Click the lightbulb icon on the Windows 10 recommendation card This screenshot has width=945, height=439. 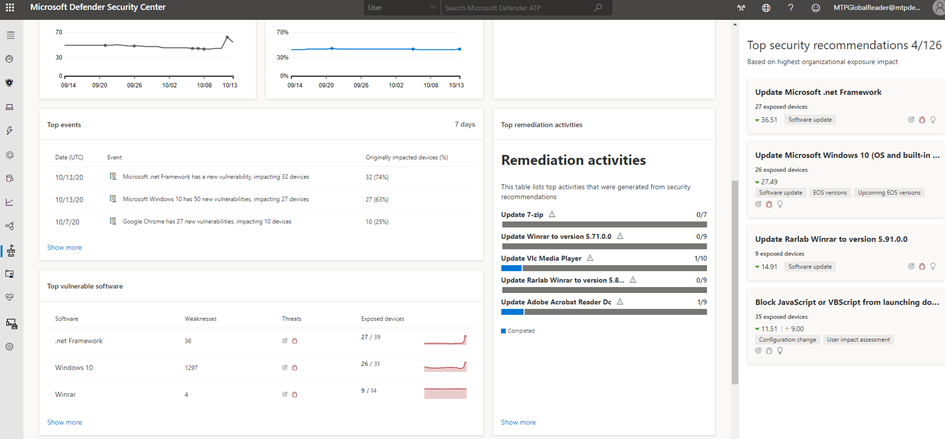779,204
